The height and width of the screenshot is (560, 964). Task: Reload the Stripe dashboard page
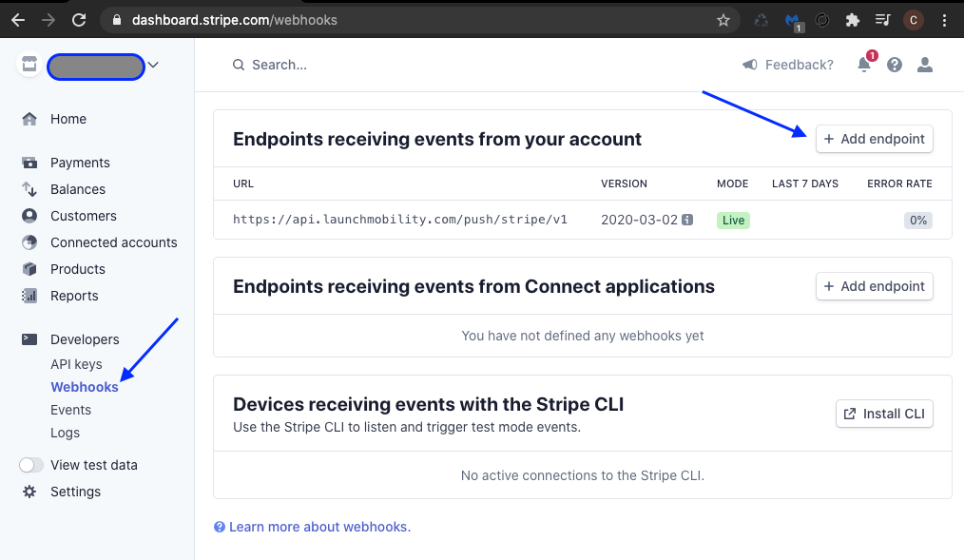click(79, 20)
